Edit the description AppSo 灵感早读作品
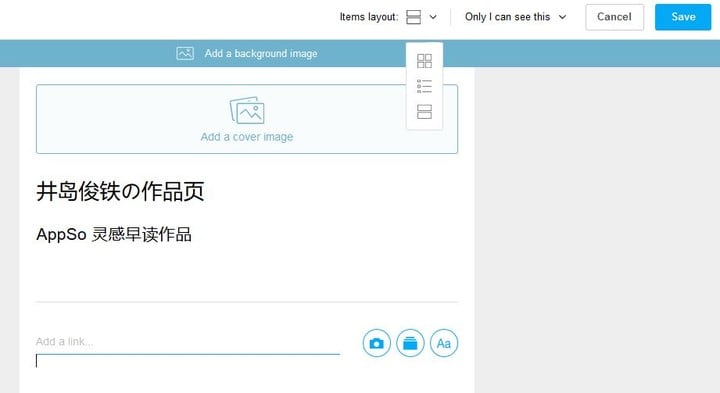This screenshot has width=720, height=393. click(x=114, y=235)
